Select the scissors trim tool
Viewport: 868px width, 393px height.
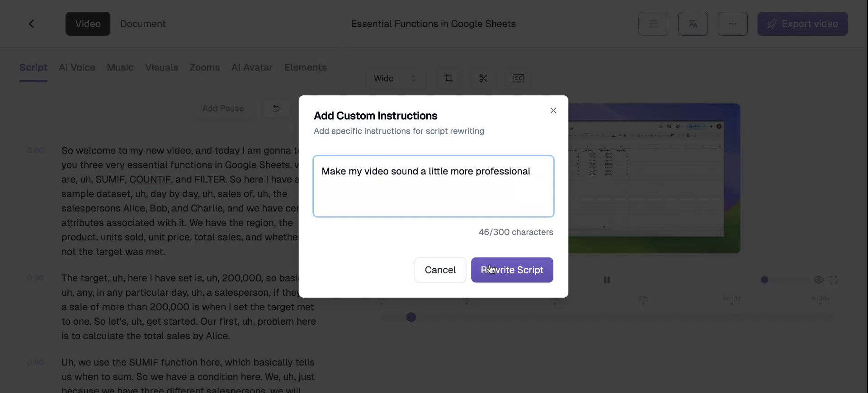pyautogui.click(x=483, y=79)
